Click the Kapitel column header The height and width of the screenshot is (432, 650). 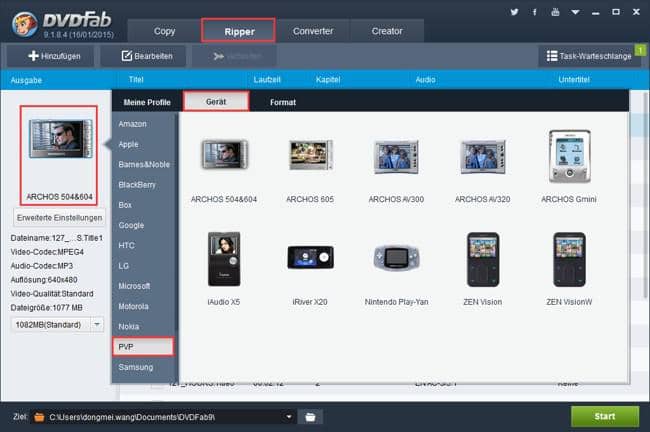tap(327, 79)
